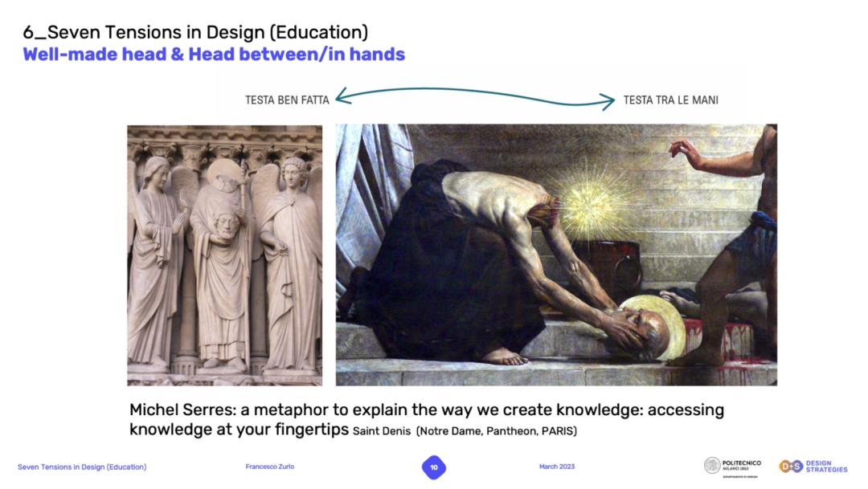
Task: Click the purple subtitle 'Well-made head & Head between/in hands'
Action: pyautogui.click(x=214, y=55)
